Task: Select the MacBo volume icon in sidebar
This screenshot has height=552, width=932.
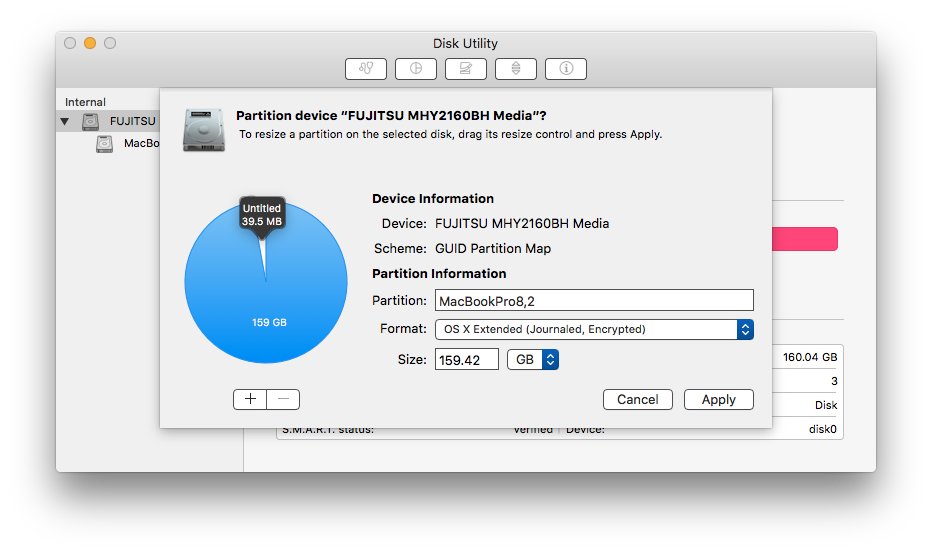Action: pyautogui.click(x=105, y=143)
